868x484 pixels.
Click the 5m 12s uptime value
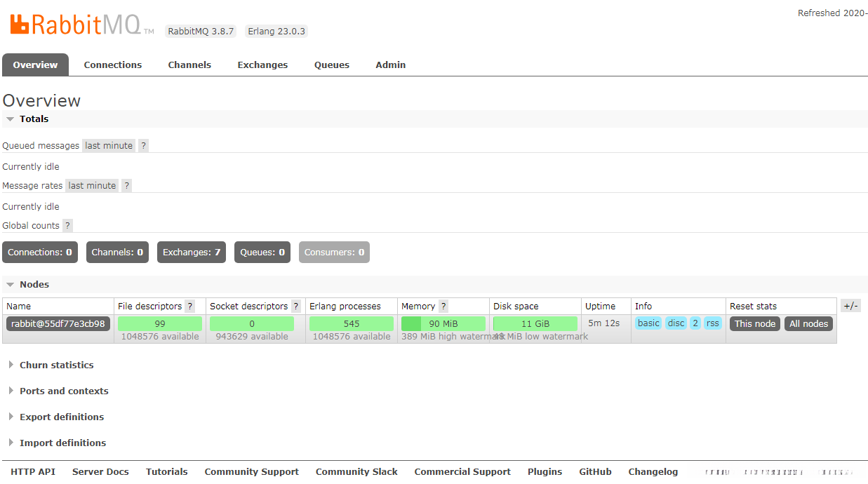pos(604,323)
